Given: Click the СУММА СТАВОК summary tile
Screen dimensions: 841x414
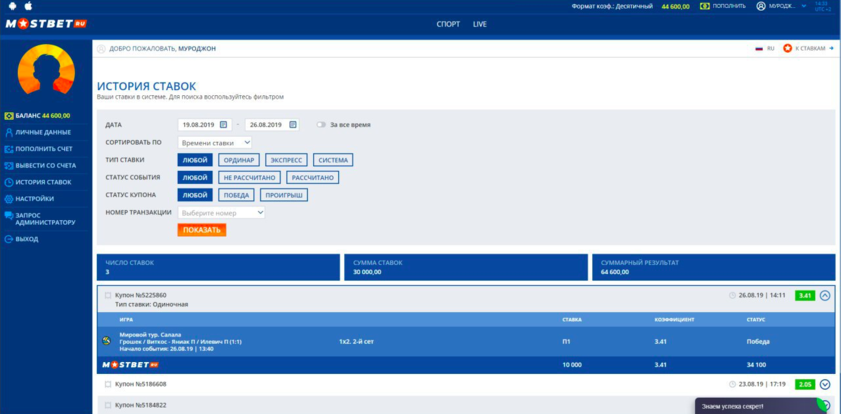Looking at the screenshot, I should tap(466, 267).
